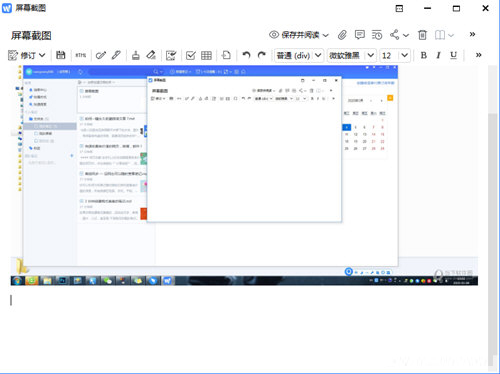Screen dimensions: 500x374
Task: Click the eraser clear-formatting icon
Action: (151, 55)
